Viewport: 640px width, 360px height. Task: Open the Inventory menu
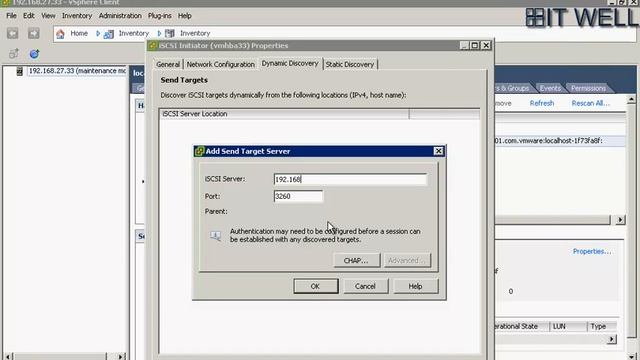tap(77, 16)
